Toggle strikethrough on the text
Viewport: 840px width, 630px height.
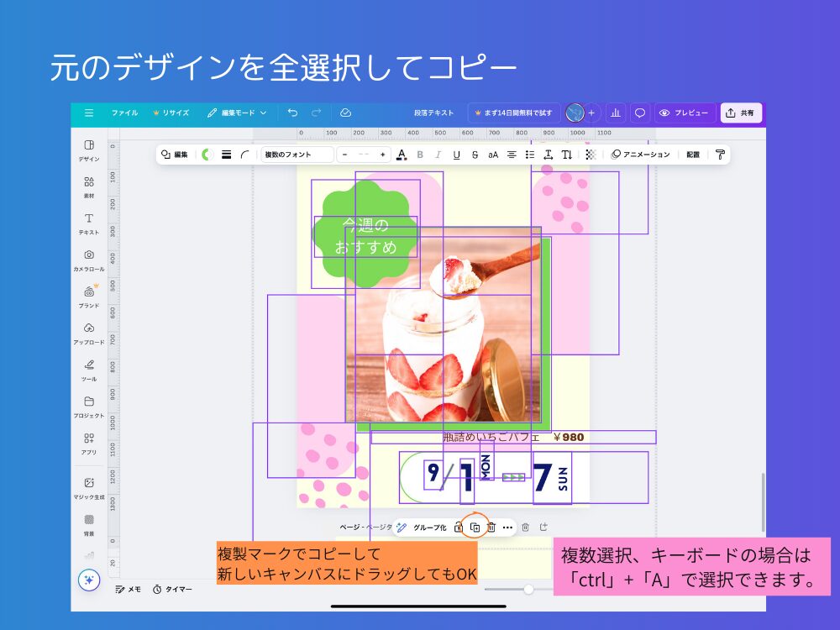click(x=475, y=155)
